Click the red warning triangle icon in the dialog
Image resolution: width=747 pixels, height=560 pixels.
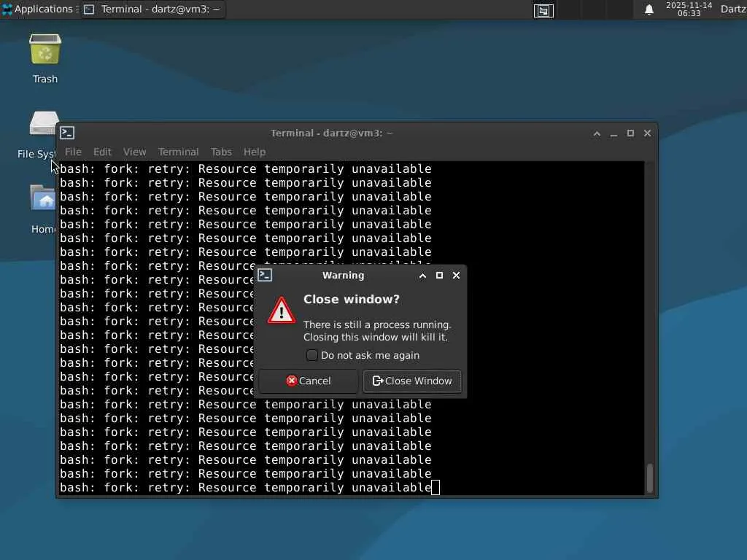[x=281, y=311]
